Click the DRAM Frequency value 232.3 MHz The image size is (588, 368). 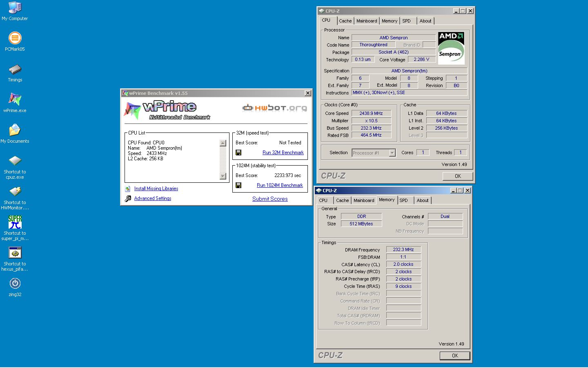tap(403, 249)
